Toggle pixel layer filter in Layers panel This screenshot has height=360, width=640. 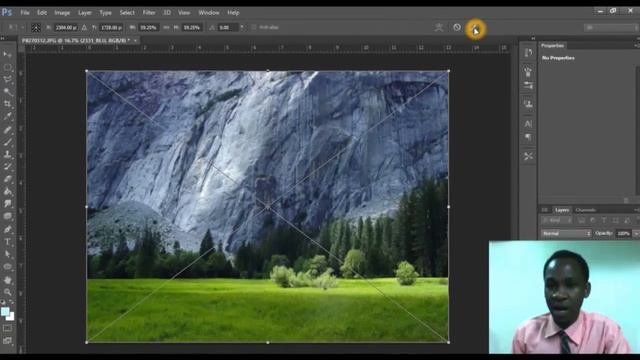[581, 220]
